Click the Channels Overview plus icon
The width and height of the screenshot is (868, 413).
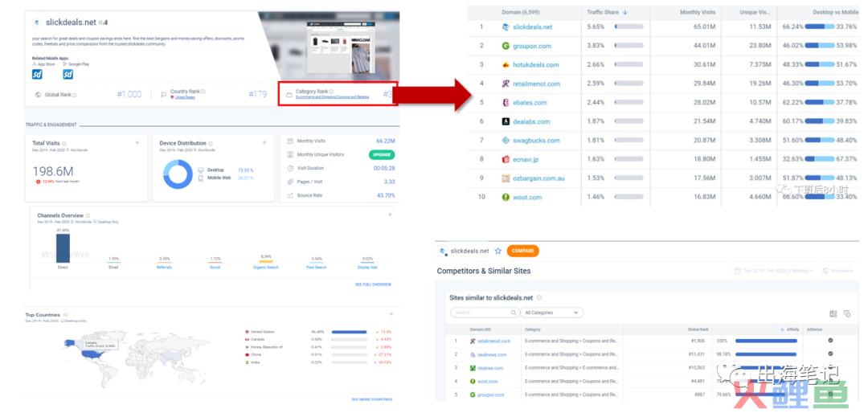(390, 215)
